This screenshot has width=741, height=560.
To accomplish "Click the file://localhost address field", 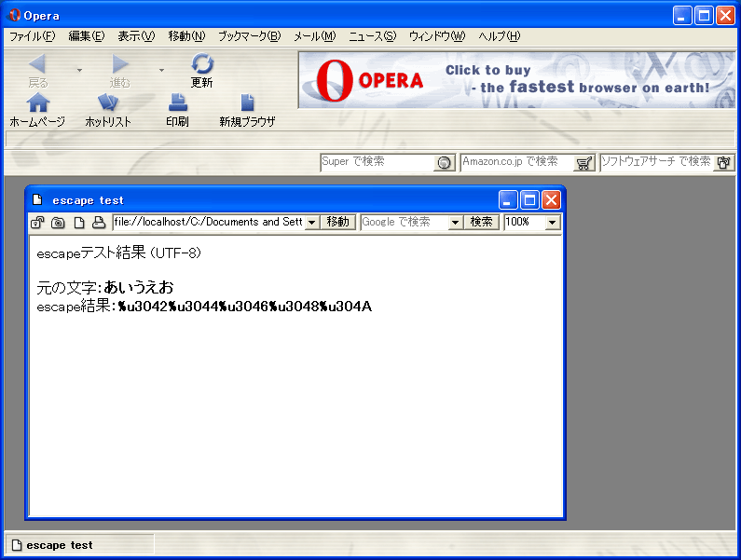I will pyautogui.click(x=209, y=222).
